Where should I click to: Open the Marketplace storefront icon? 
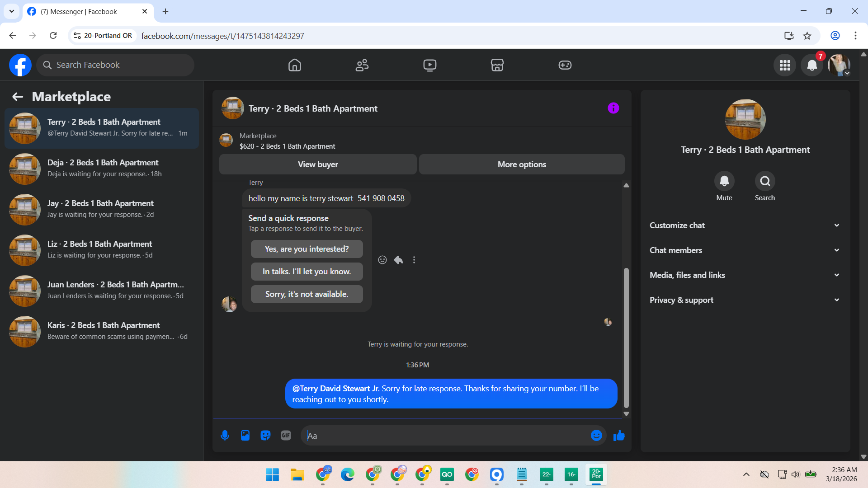[x=497, y=65]
